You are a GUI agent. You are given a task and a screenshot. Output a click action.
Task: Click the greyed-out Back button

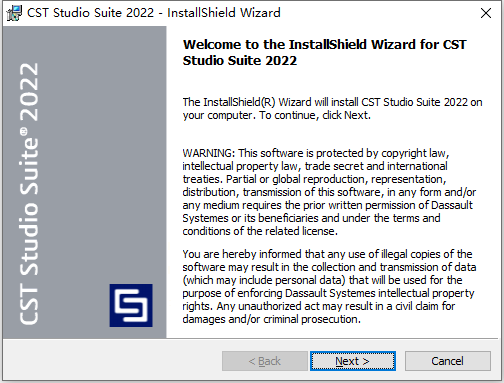click(265, 361)
